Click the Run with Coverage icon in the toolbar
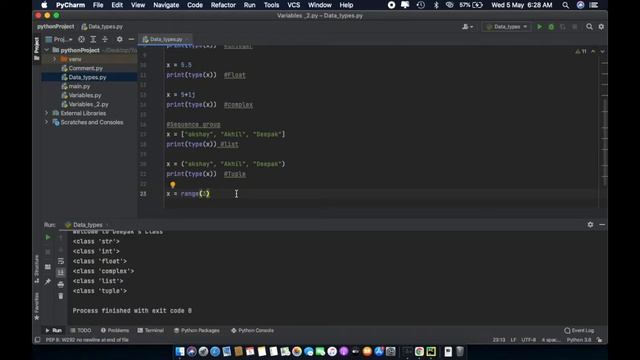Image resolution: width=640 pixels, height=360 pixels. point(563,27)
